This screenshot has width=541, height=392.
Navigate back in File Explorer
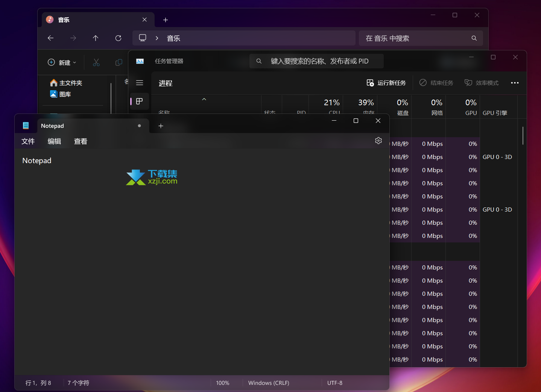tap(50, 38)
